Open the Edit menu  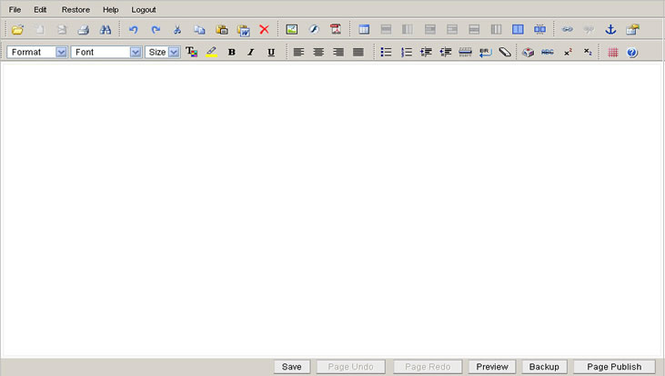[x=40, y=9]
